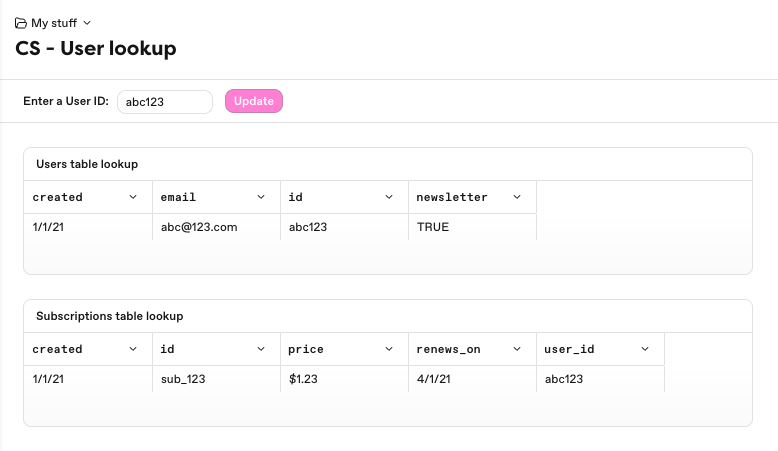Viewport: 778px width, 451px height.
Task: Select the newsletter column header
Action: click(472, 197)
